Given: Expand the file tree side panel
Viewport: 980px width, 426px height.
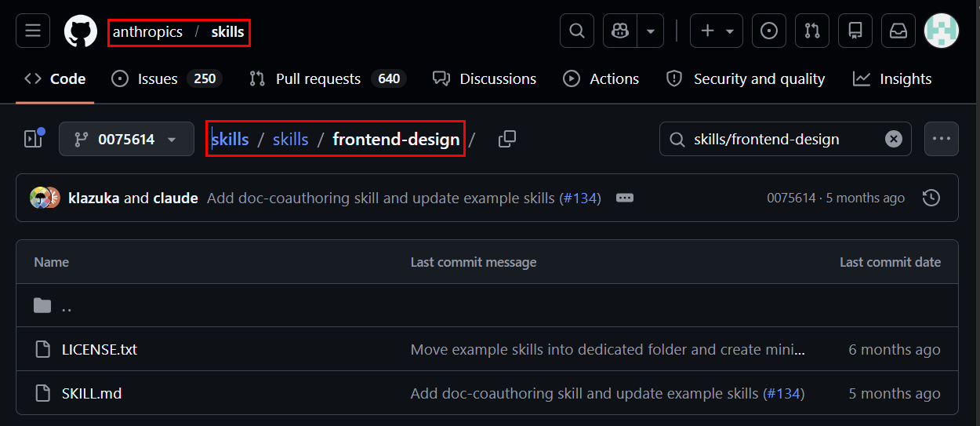Looking at the screenshot, I should click(33, 139).
